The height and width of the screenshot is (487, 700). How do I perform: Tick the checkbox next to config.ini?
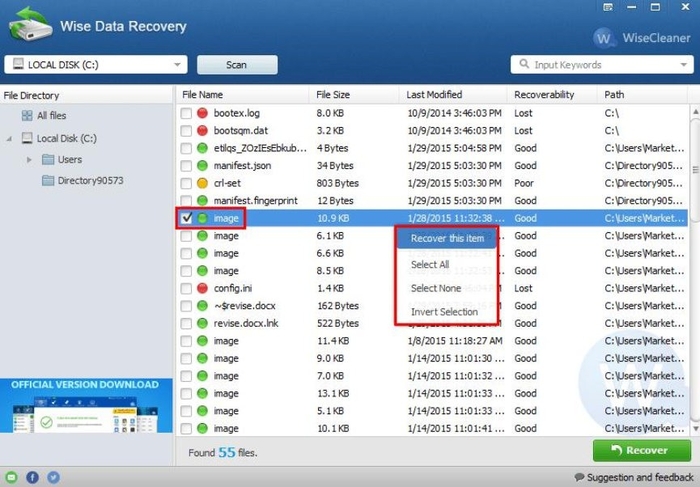pyautogui.click(x=186, y=288)
